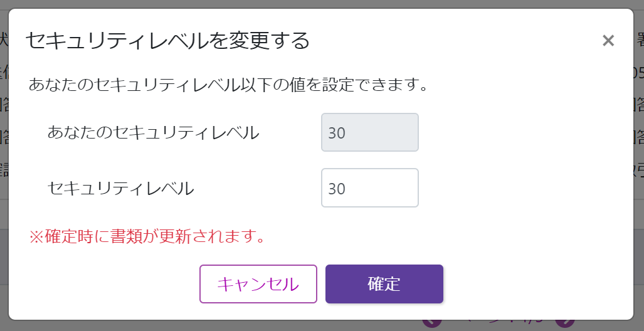
Task: Focus the editable セキュリティレベル input field
Action: 369,187
